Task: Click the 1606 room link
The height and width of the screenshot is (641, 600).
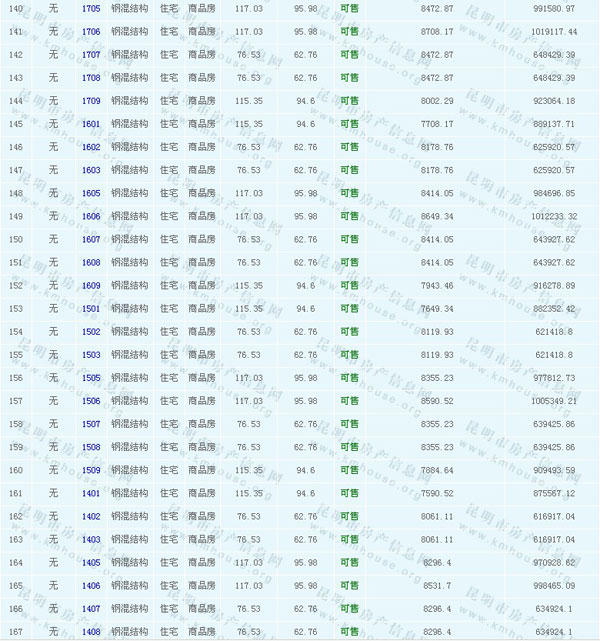Action: pyautogui.click(x=91, y=216)
